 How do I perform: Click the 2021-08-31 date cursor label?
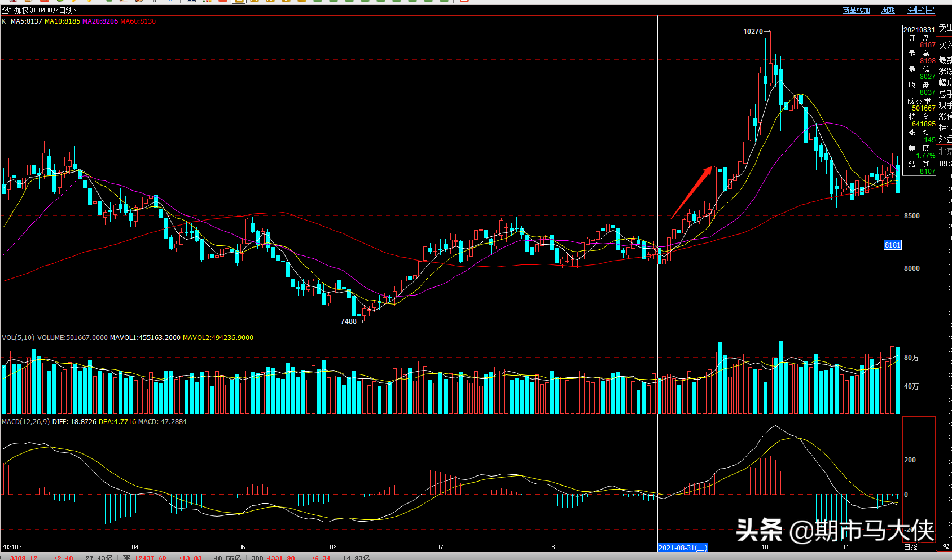683,548
